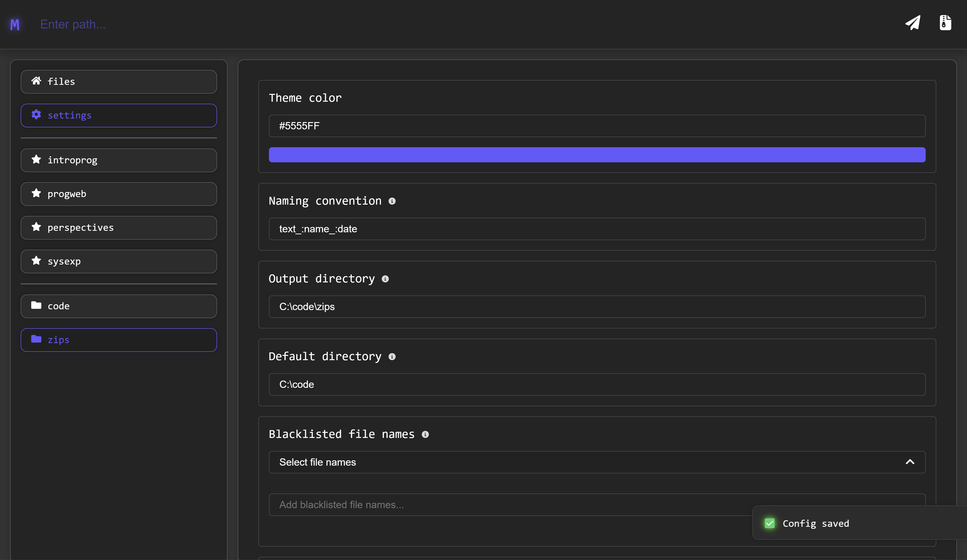Click the paper plane send icon

pyautogui.click(x=913, y=23)
